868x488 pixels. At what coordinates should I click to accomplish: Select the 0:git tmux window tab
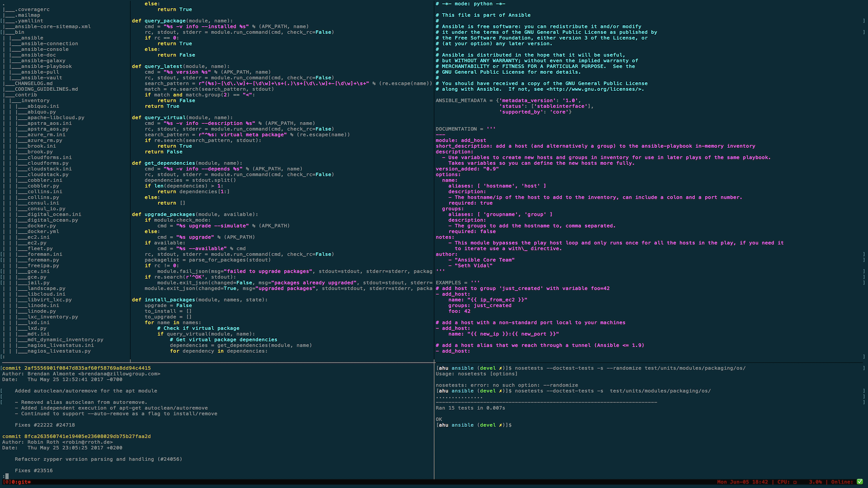point(20,482)
